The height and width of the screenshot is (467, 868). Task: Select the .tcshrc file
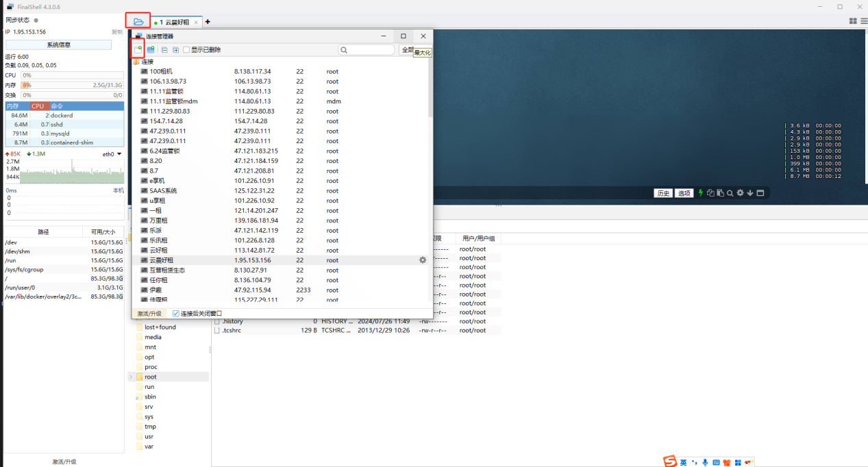[x=232, y=331]
